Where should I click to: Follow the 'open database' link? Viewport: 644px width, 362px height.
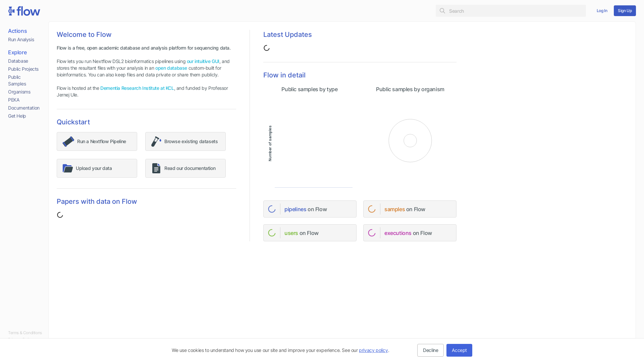pos(171,68)
